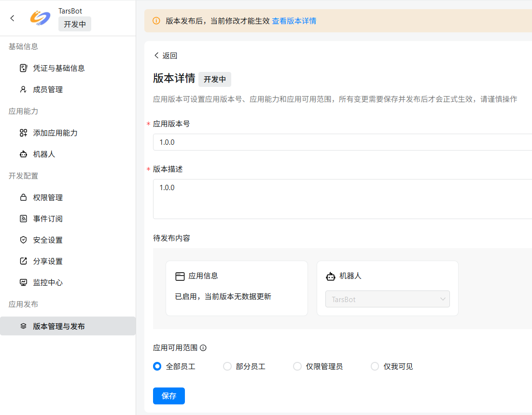Click 返回 to go back
Screen dimensions: 532x415
(x=166, y=55)
